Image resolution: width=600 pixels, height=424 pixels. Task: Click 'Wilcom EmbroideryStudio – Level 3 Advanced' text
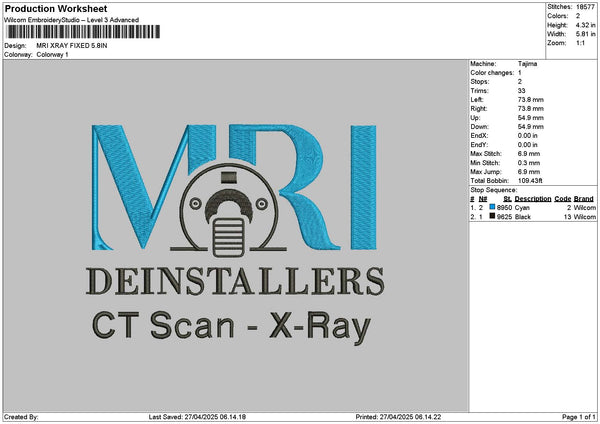click(72, 20)
